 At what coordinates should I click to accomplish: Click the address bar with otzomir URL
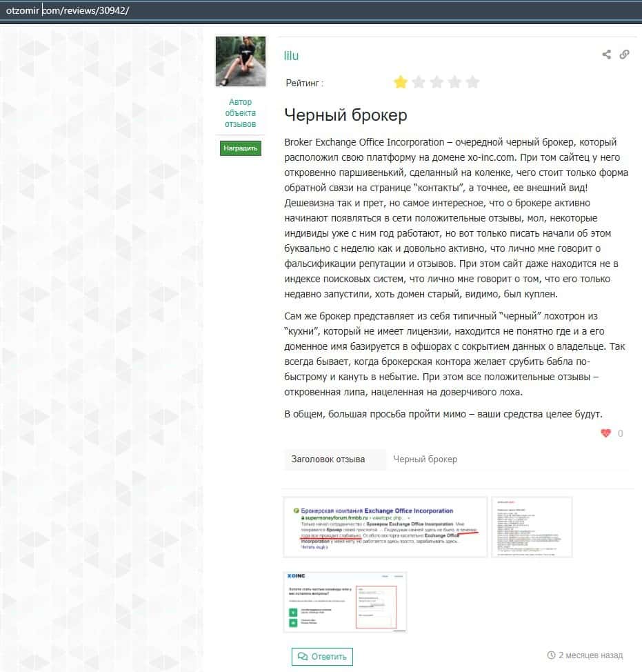(321, 11)
